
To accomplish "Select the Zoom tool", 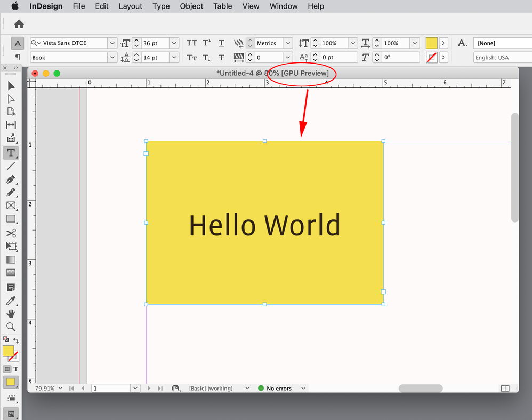I will 11,327.
